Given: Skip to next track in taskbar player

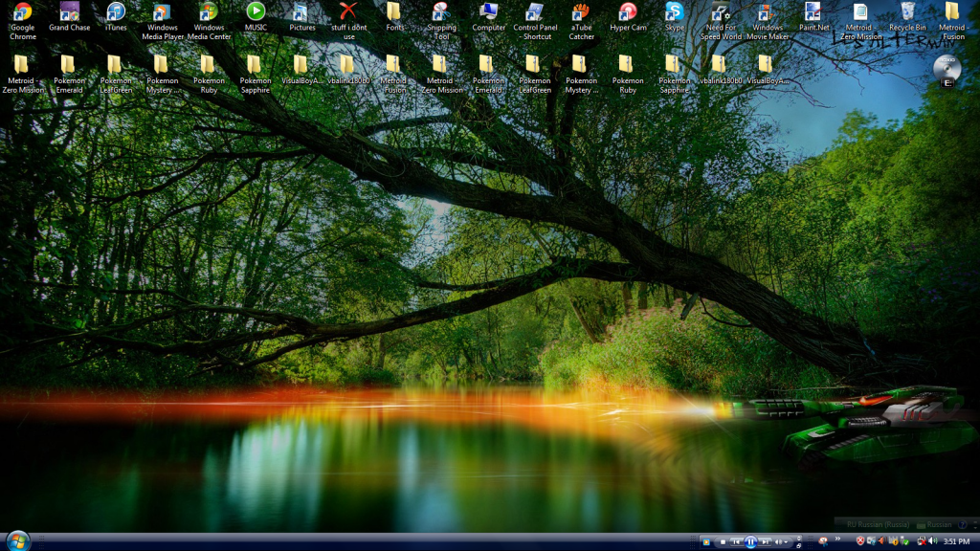Looking at the screenshot, I should point(765,542).
